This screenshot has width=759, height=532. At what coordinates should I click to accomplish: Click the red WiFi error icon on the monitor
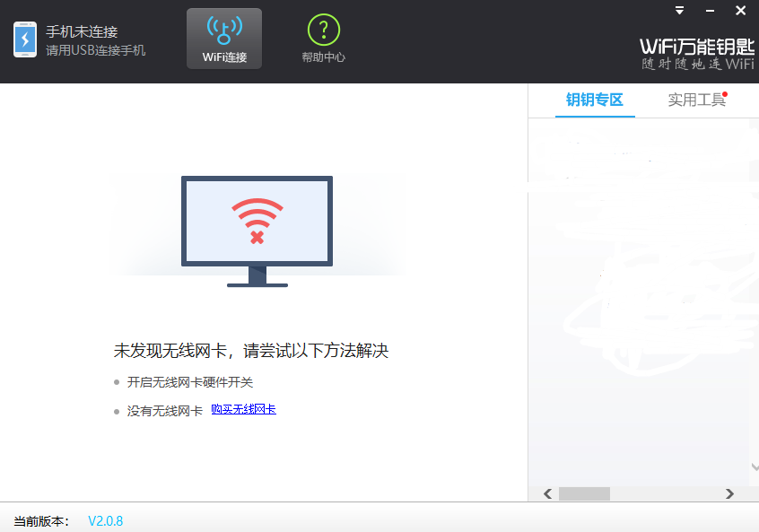pos(256,219)
